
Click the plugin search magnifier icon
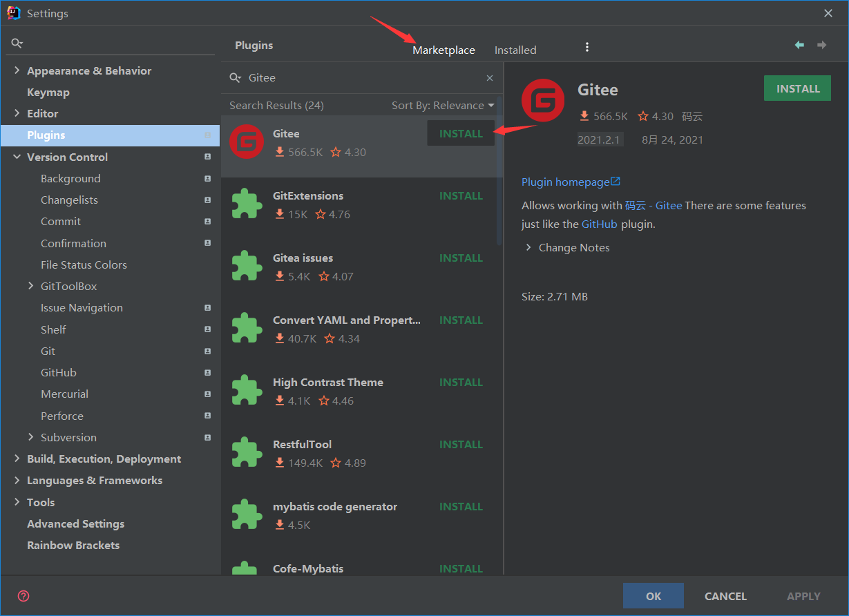coord(236,78)
